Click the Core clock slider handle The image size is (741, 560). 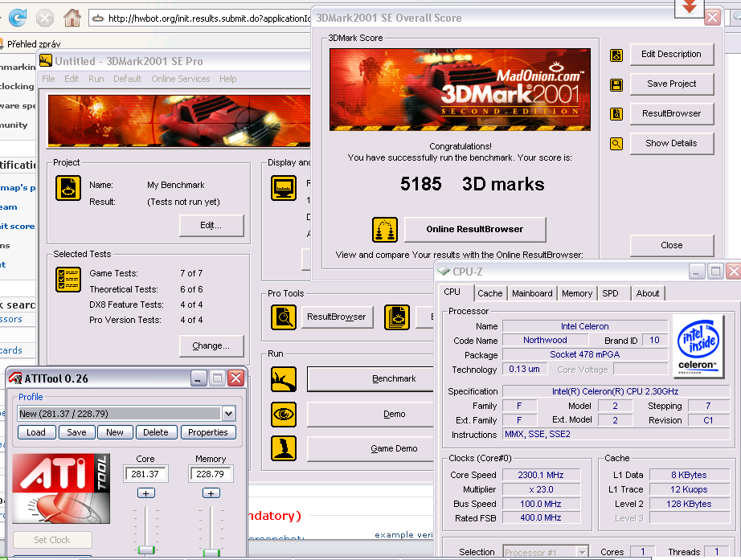146,550
